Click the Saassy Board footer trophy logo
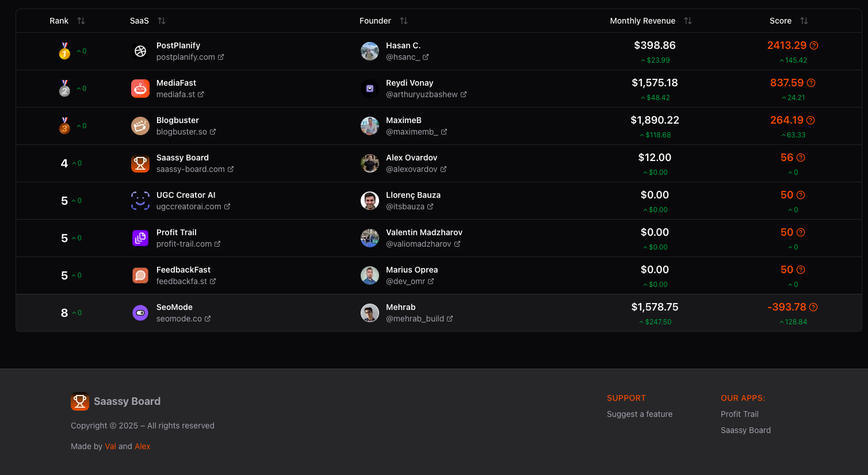This screenshot has width=868, height=475. [x=80, y=401]
